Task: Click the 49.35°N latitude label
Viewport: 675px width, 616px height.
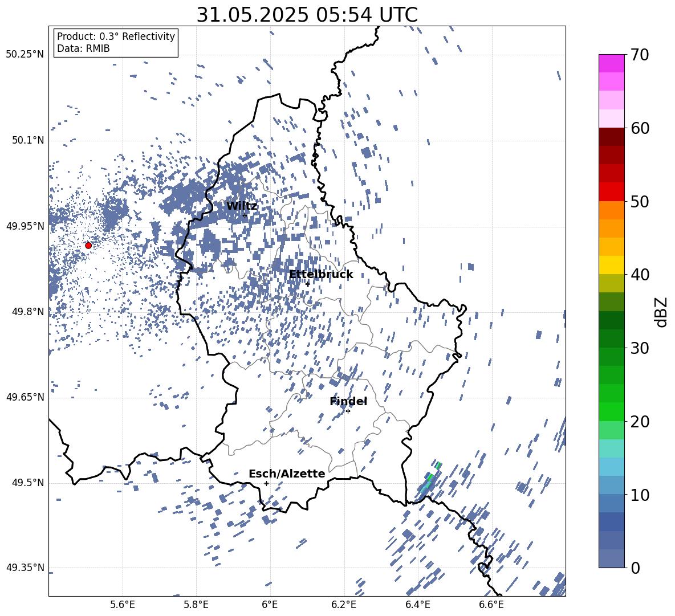Action: pos(25,568)
